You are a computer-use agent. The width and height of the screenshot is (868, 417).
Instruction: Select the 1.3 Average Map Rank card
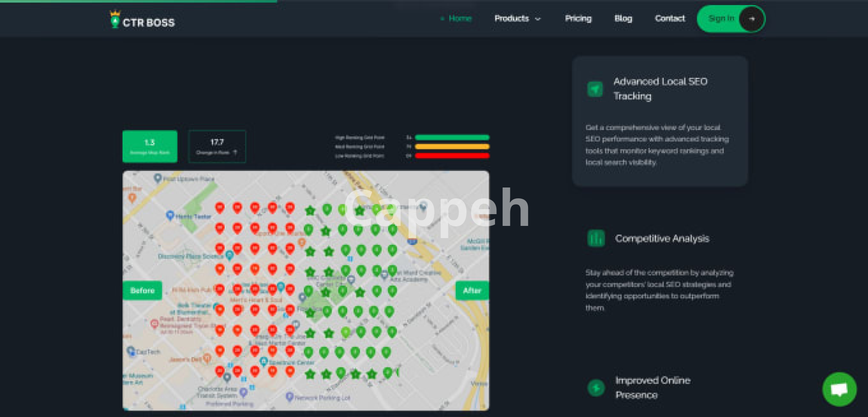150,146
